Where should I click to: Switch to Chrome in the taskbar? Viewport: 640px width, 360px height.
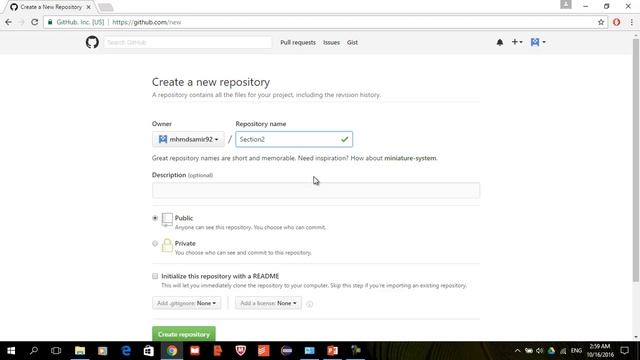(x=172, y=351)
